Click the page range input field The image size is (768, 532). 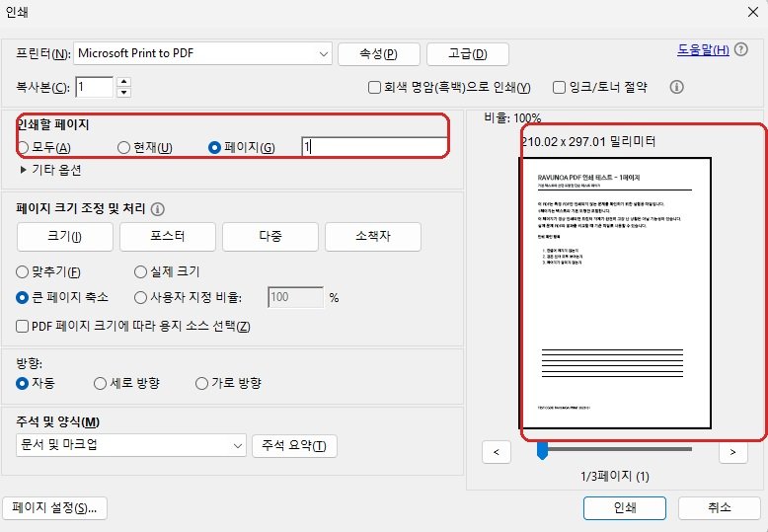(x=374, y=146)
